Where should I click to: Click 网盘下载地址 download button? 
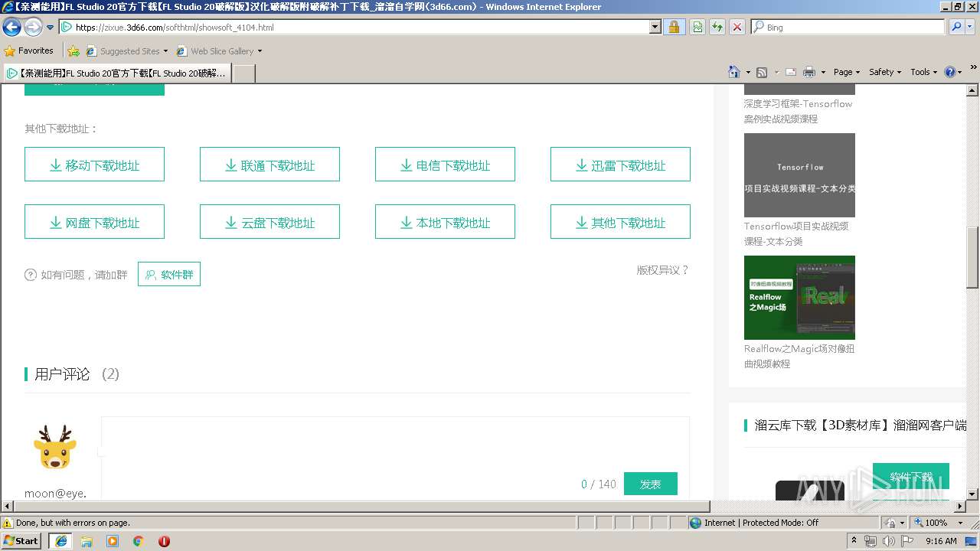coord(94,222)
